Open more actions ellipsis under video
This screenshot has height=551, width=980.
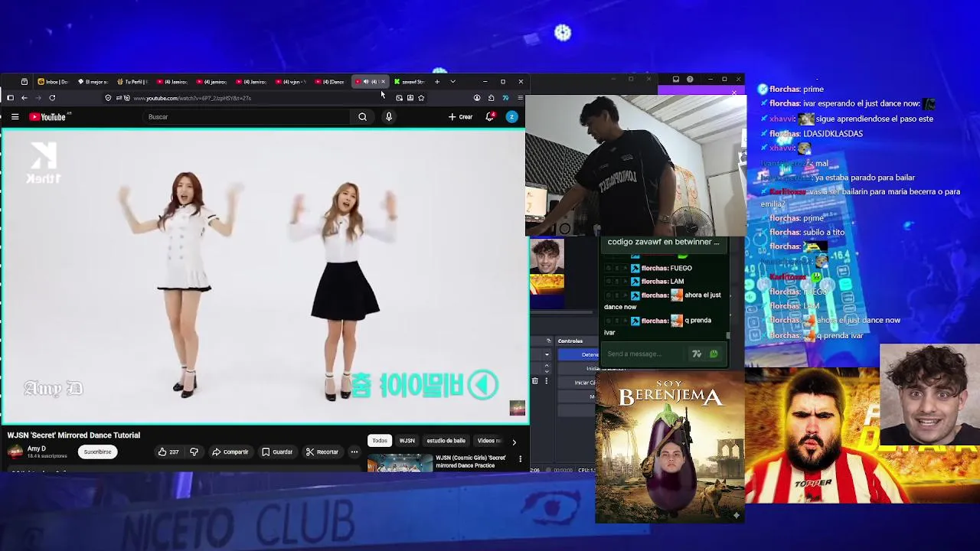tap(354, 452)
